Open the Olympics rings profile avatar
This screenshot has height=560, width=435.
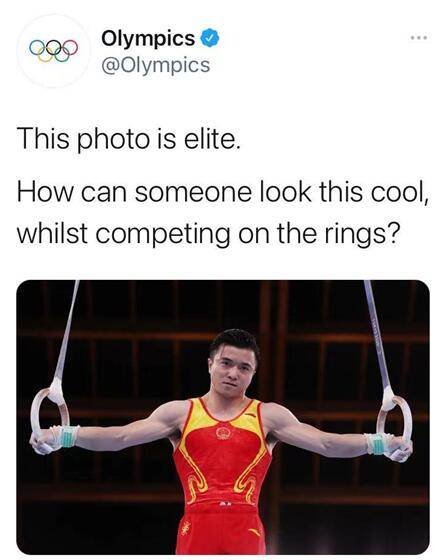[53, 50]
